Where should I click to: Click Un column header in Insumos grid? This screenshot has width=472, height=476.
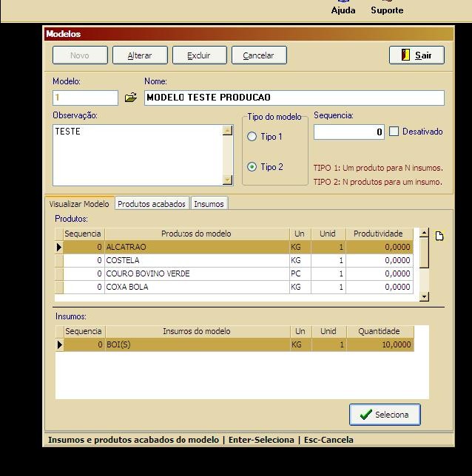[301, 331]
